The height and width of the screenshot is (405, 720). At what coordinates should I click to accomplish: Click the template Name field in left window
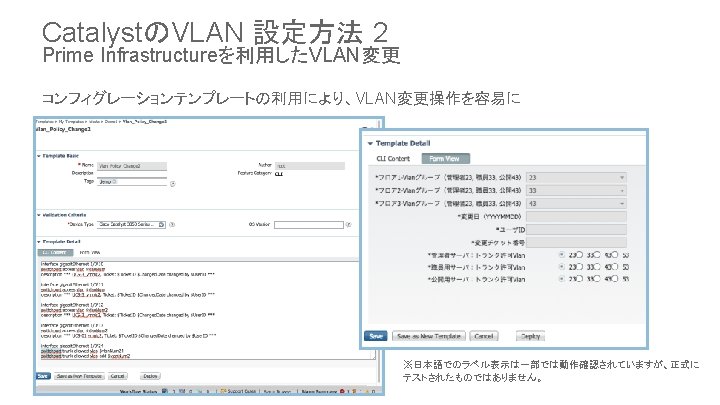[132, 166]
